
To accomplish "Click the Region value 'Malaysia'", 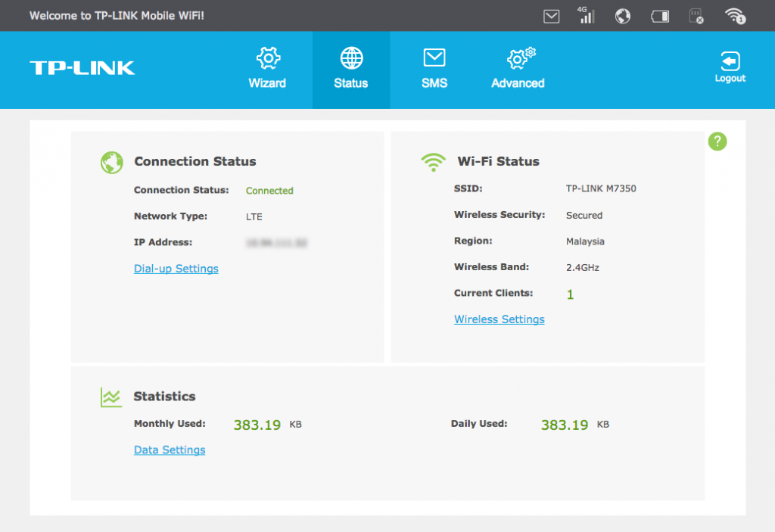I will coord(585,241).
